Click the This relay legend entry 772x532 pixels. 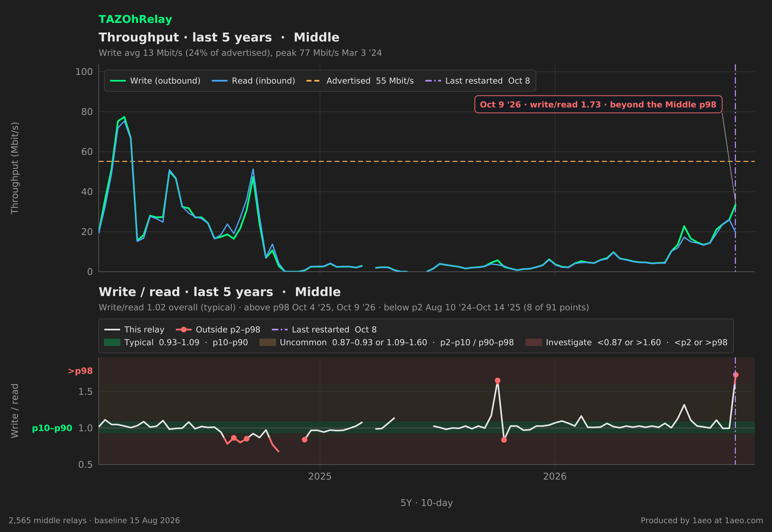tap(134, 330)
